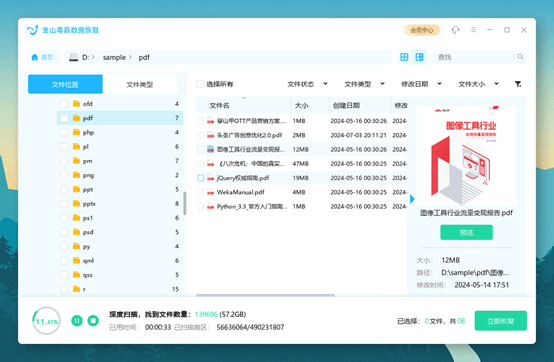Check the pdf folder checkbox

pyautogui.click(x=64, y=118)
